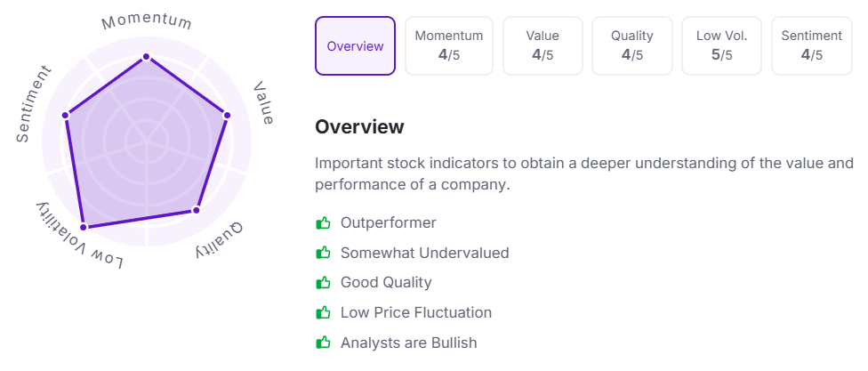Click the Momentum axis label on chart
The image size is (868, 371).
[x=147, y=20]
